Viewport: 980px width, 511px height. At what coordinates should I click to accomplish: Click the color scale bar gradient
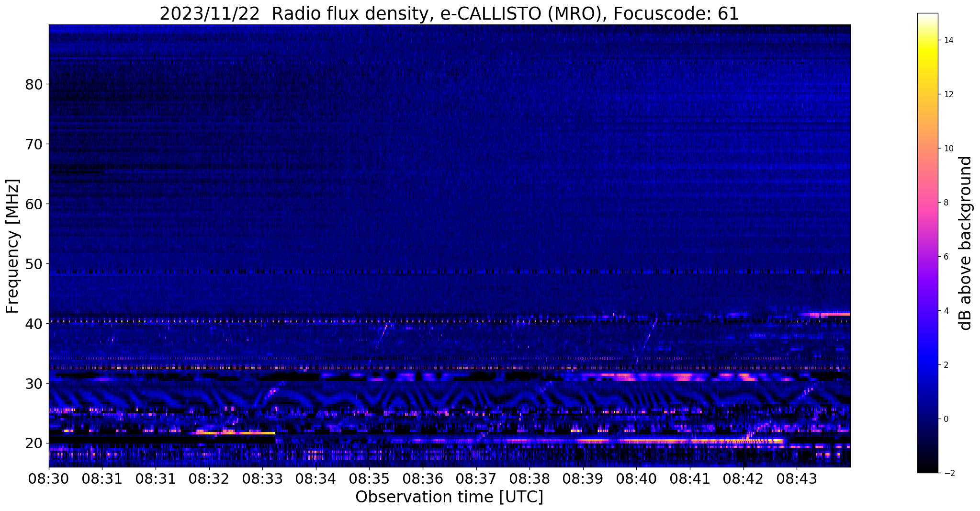click(x=927, y=243)
